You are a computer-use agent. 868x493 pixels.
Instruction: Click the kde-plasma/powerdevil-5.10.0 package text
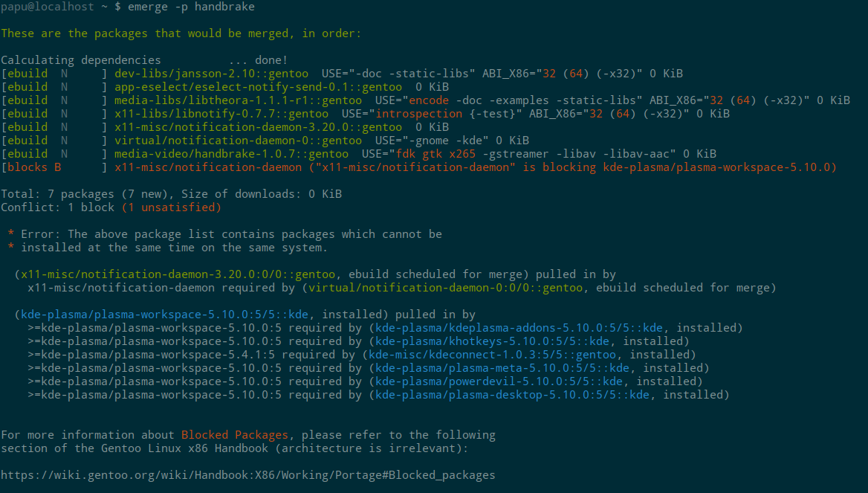(x=499, y=381)
